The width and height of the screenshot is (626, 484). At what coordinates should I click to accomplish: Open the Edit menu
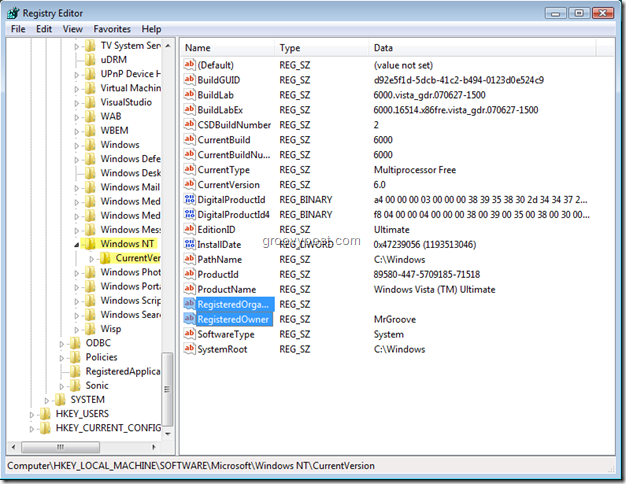tap(44, 29)
